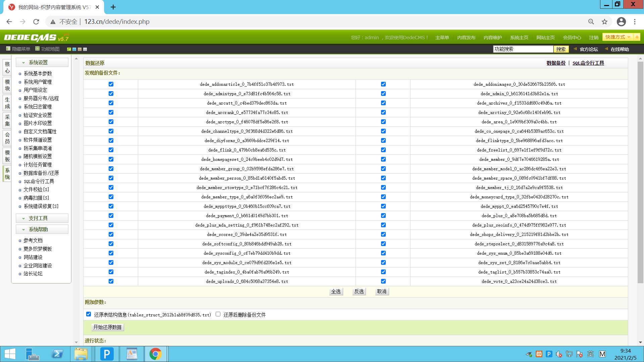Open the 数据备份 link

pos(556,63)
